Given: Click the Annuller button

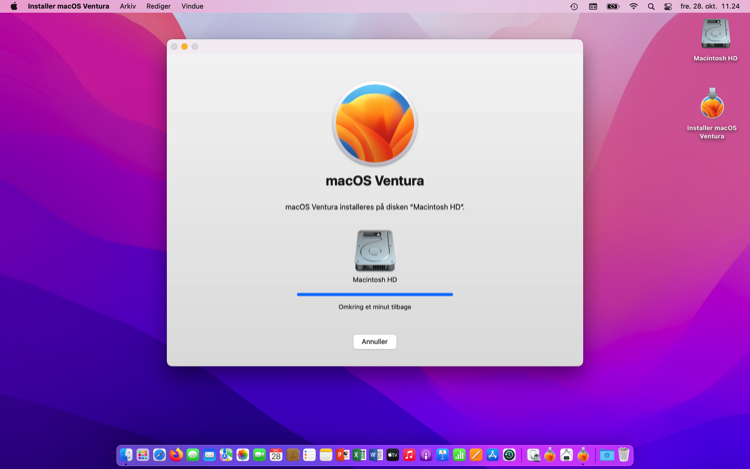Looking at the screenshot, I should [374, 342].
